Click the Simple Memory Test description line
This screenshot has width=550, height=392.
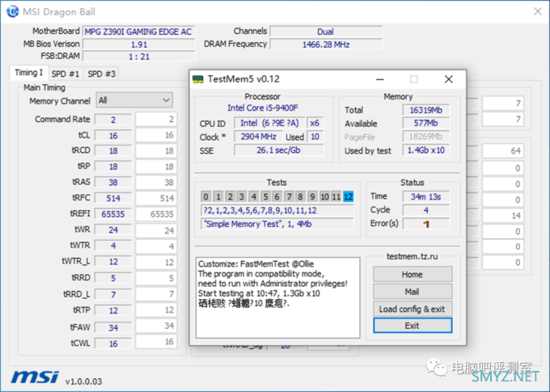[x=277, y=224]
